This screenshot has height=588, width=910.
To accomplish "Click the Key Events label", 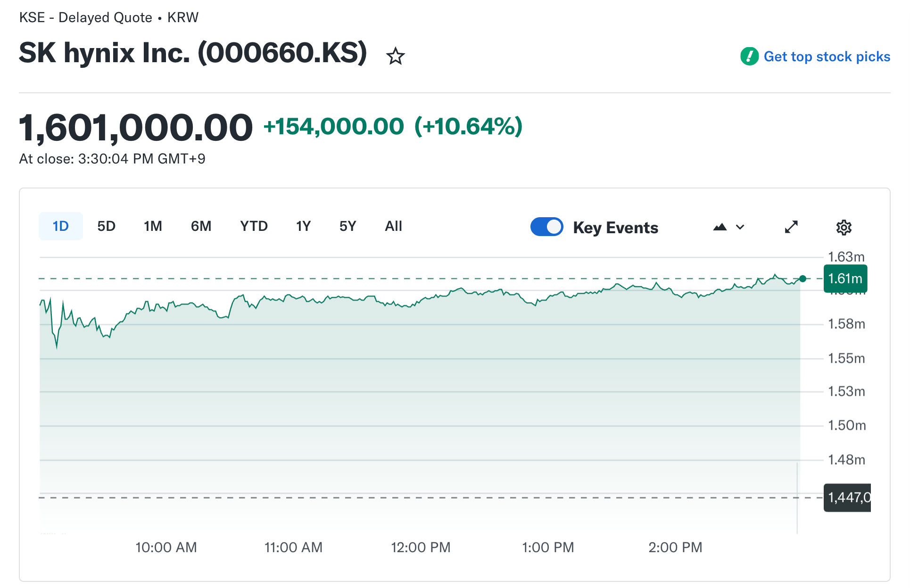I will click(615, 228).
